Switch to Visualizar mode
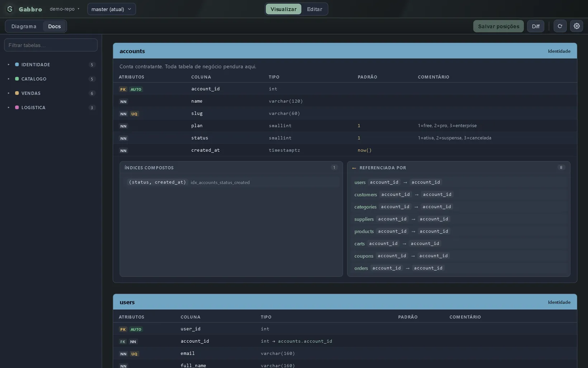This screenshot has height=368, width=588. tap(283, 9)
